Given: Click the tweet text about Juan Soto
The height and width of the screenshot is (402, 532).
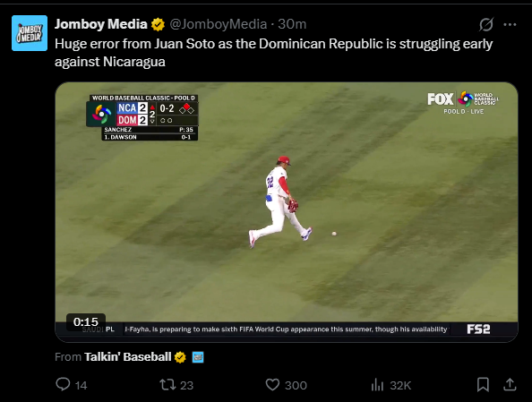Looking at the screenshot, I should [x=273, y=53].
